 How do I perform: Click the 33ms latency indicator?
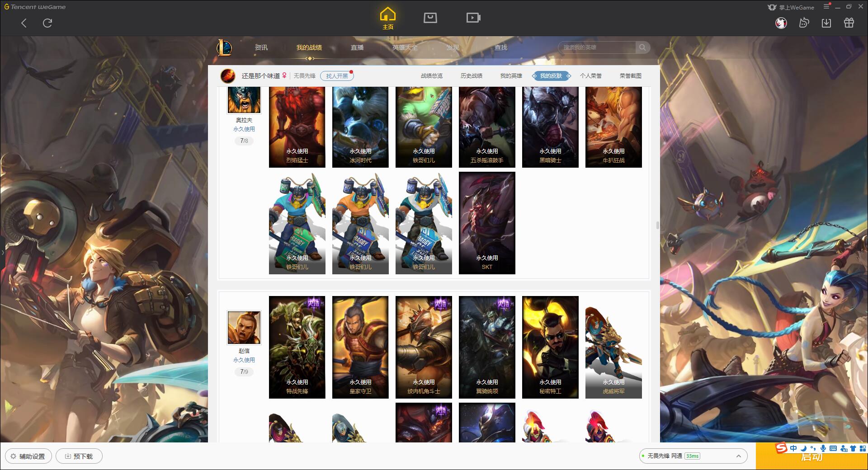coord(692,456)
